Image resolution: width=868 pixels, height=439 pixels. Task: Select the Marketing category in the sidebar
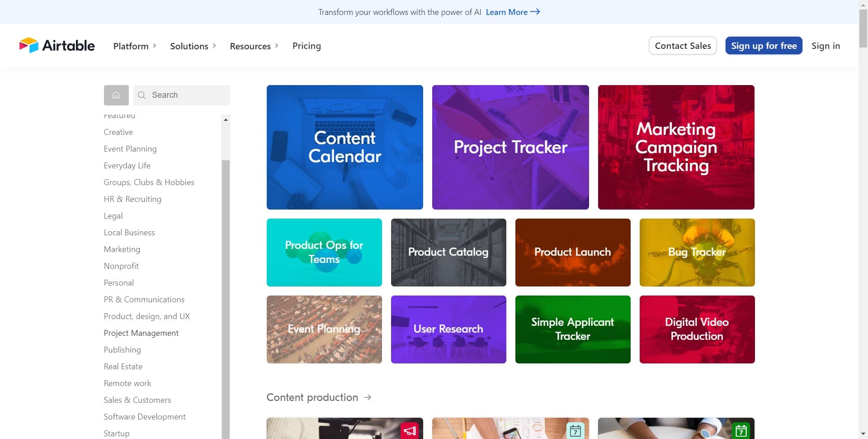(122, 249)
